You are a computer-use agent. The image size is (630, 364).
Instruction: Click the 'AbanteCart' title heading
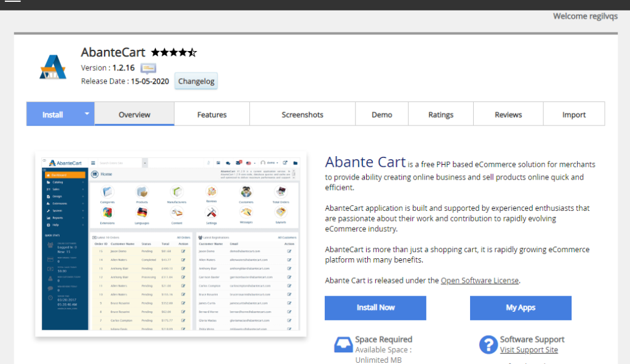click(113, 52)
